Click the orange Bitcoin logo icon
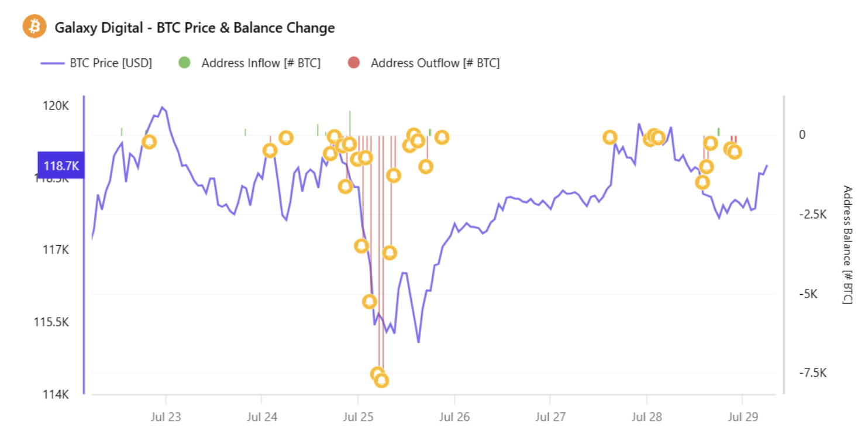The width and height of the screenshot is (868, 441). pos(34,27)
